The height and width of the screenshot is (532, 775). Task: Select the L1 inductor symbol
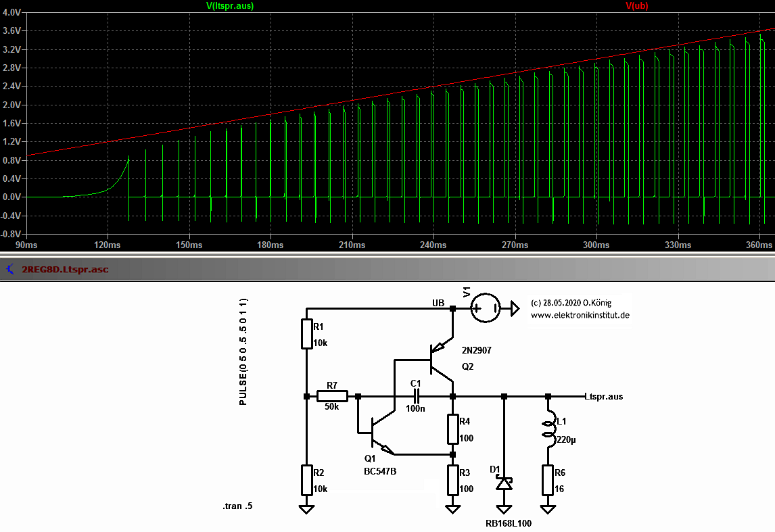[549, 431]
